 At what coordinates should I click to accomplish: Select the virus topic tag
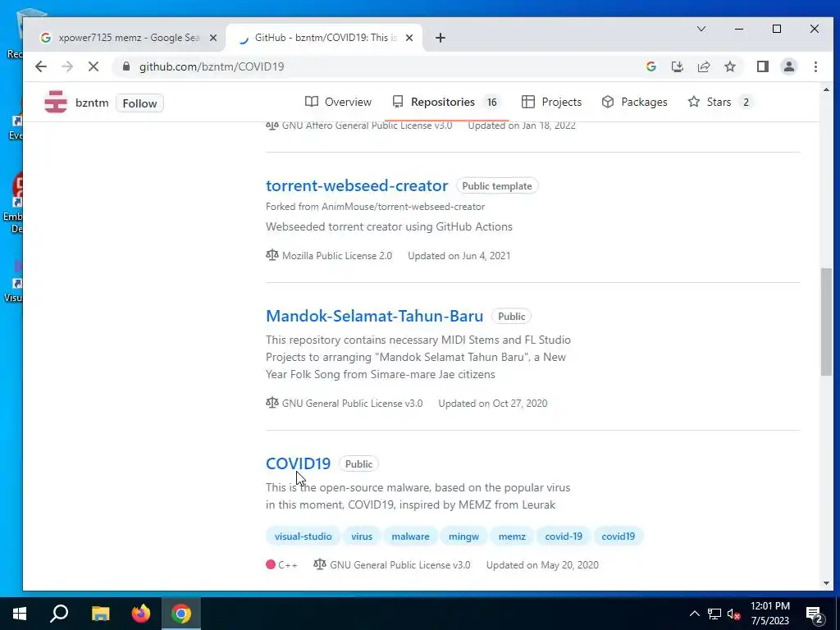[362, 536]
